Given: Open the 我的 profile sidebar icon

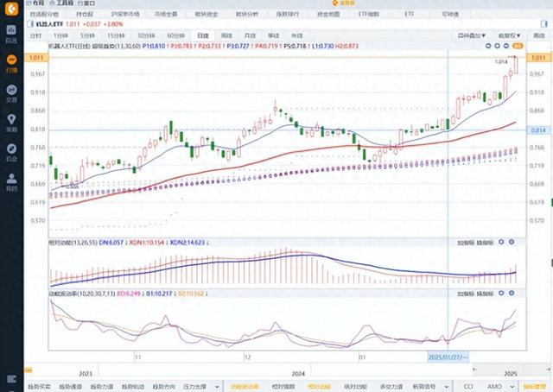Looking at the screenshot, I should (x=11, y=182).
